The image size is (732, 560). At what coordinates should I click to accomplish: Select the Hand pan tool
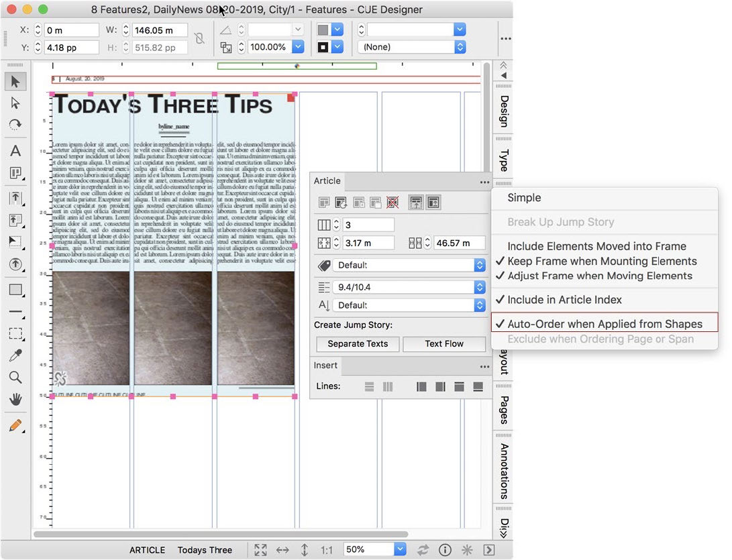point(15,400)
